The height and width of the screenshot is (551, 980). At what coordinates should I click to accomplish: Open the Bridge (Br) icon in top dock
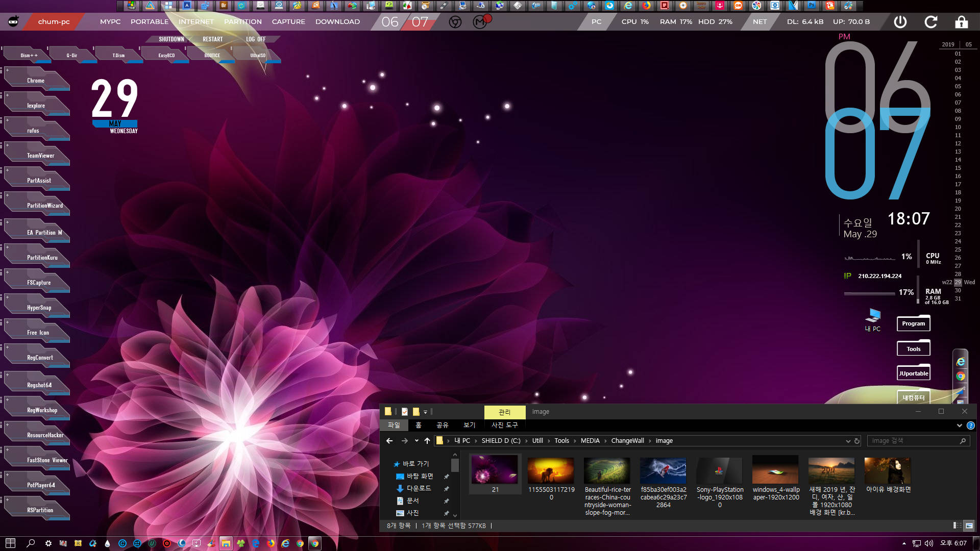[x=224, y=6]
